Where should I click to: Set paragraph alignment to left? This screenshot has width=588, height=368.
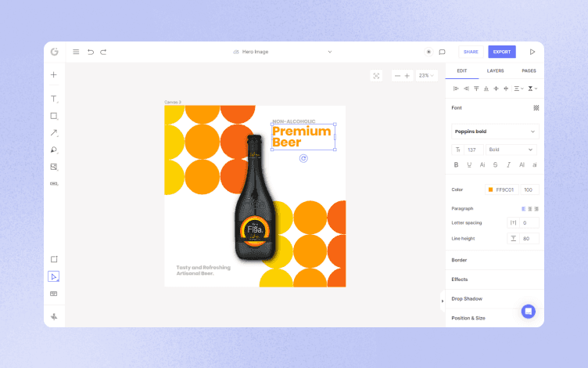point(524,209)
